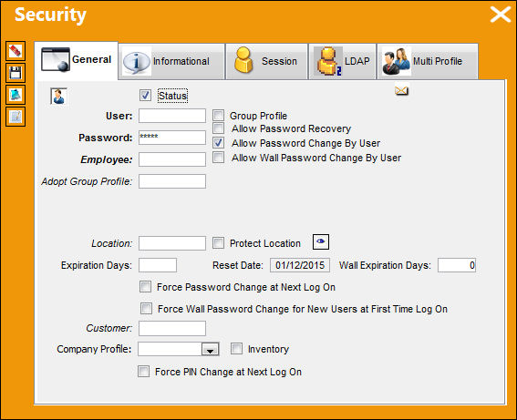
Task: Disable Allow Password Change By User
Action: (x=218, y=143)
